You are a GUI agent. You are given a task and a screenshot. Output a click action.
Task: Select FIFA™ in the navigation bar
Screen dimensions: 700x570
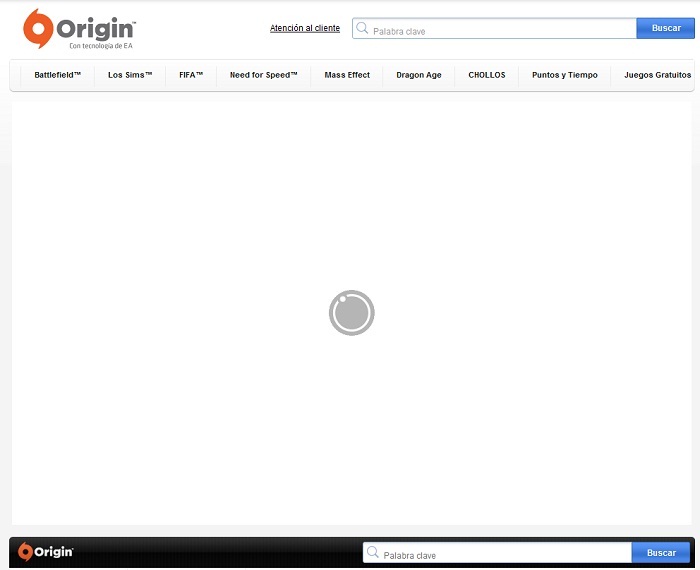pyautogui.click(x=191, y=75)
